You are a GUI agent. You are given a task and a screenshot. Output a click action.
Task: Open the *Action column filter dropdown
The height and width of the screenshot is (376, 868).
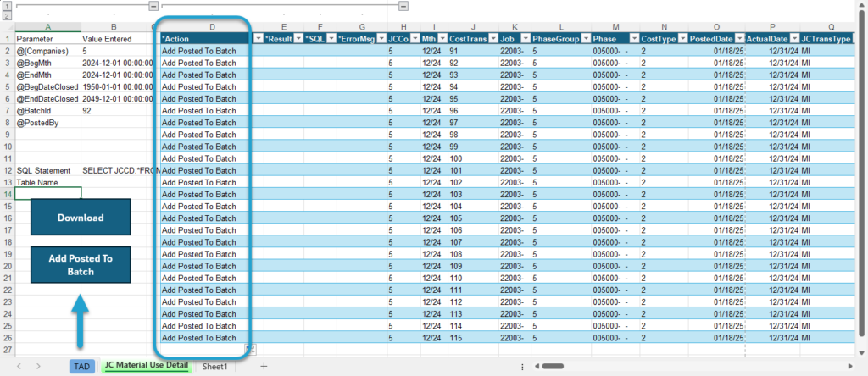259,39
